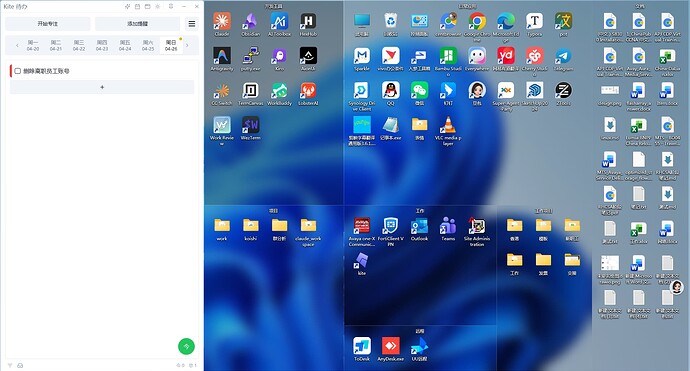Go to the next week in Kite
The height and width of the screenshot is (371, 690).
[187, 45]
